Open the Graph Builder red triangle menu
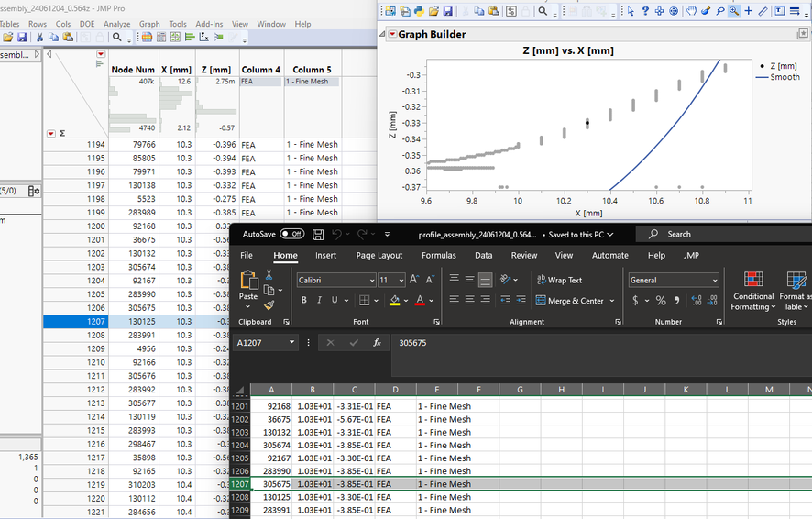Screen dimensions: 812x519 [392, 34]
